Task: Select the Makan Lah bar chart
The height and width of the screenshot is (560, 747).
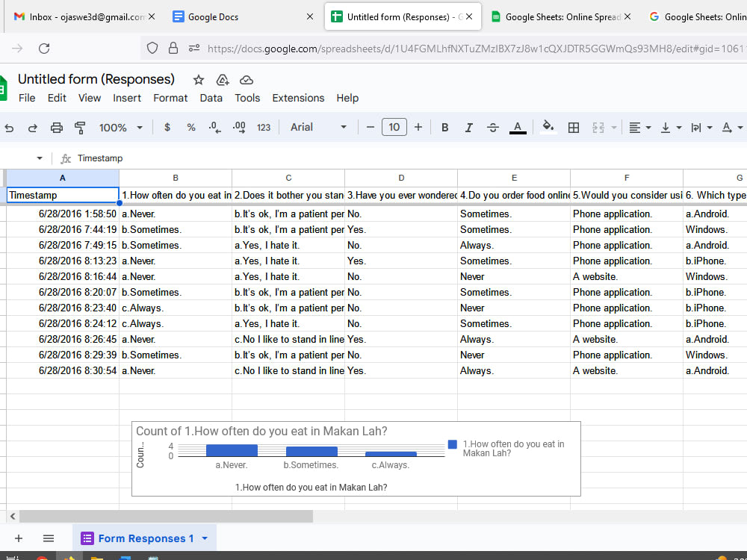Action: pyautogui.click(x=356, y=458)
